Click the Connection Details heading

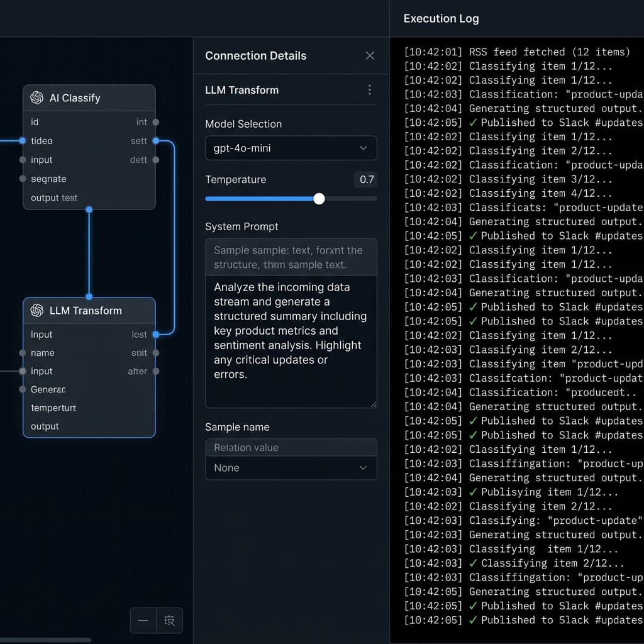(x=256, y=56)
